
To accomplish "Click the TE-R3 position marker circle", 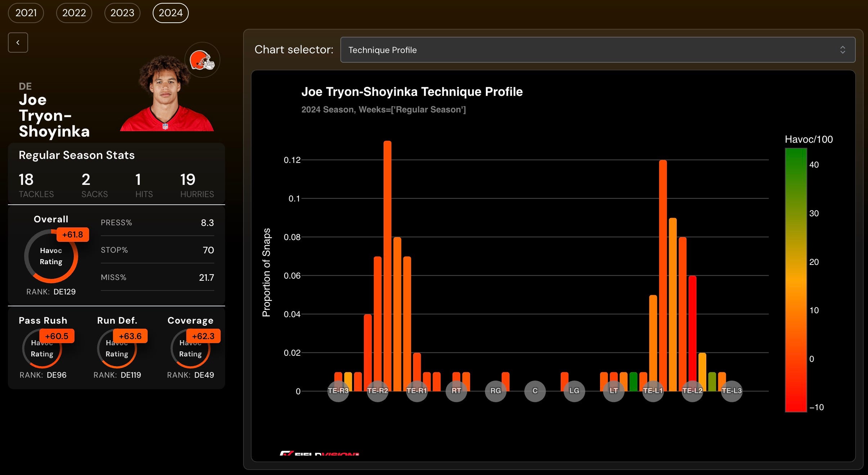I will [338, 391].
